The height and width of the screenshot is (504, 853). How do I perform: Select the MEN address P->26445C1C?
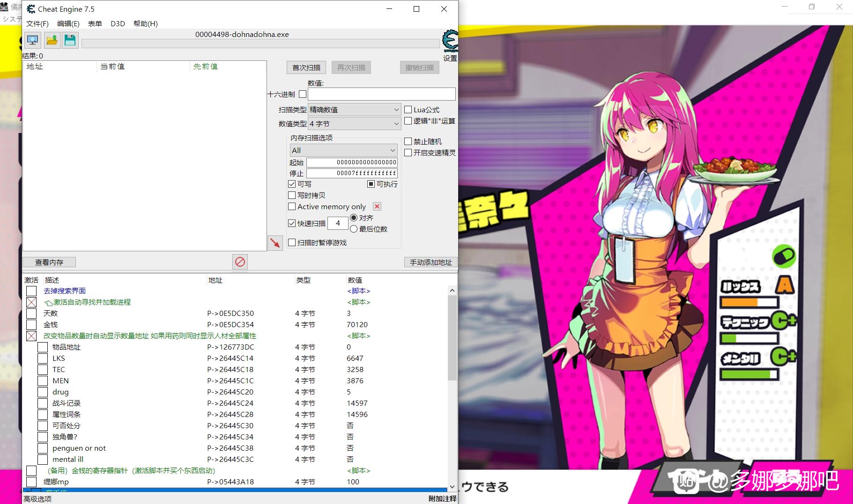click(230, 381)
